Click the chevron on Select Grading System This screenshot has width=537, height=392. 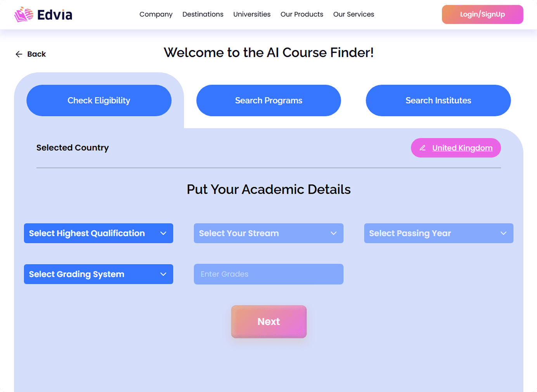click(x=163, y=274)
